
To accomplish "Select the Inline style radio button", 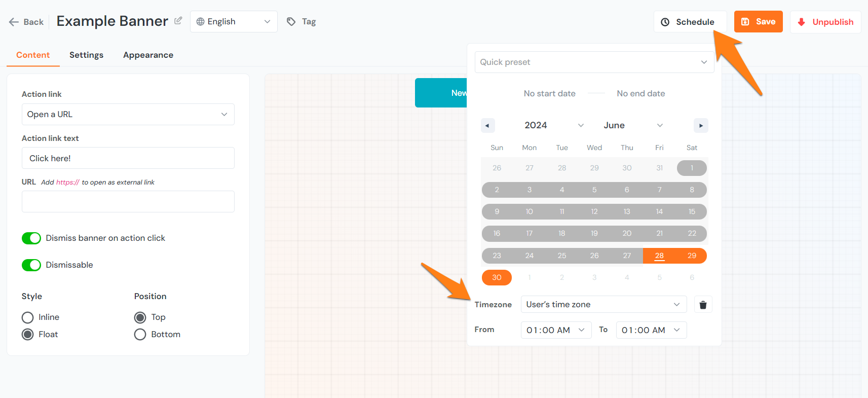I will click(x=28, y=317).
